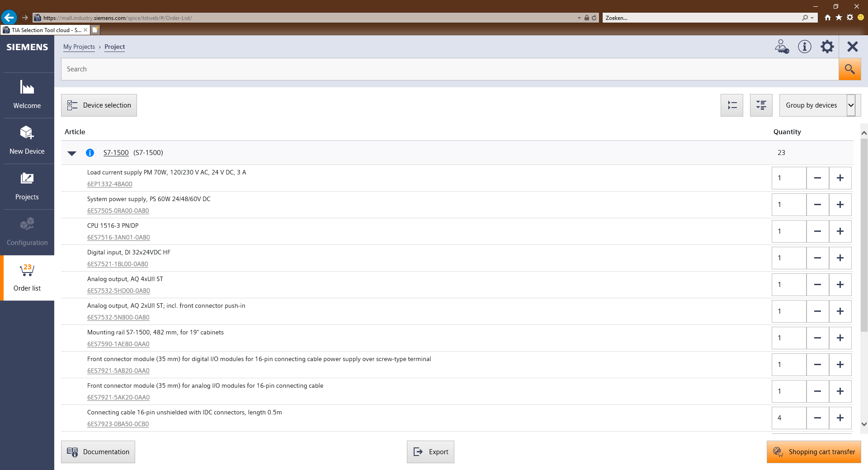The height and width of the screenshot is (470, 868).
Task: Increase quantity of Analog output AQ 4xU/I ST
Action: [x=840, y=285]
